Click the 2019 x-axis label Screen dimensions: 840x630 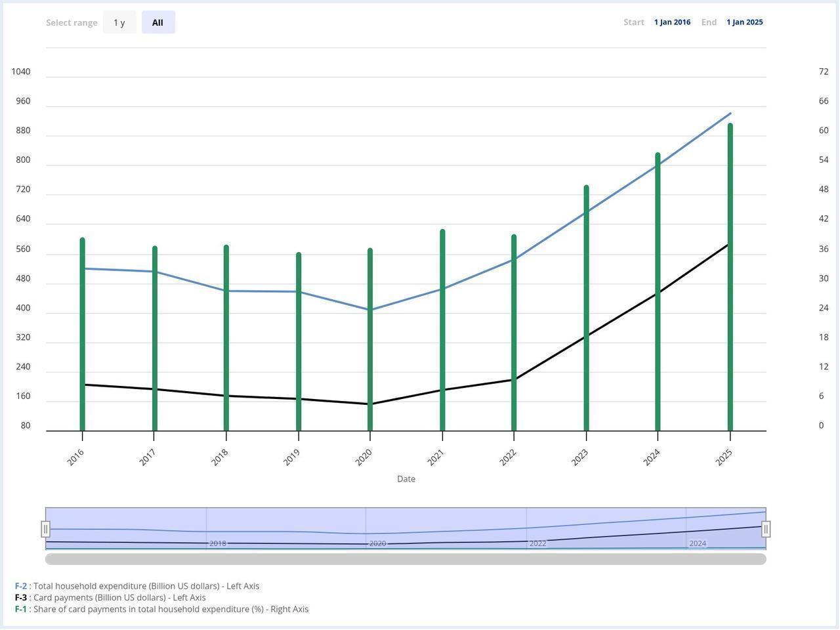pyautogui.click(x=292, y=457)
